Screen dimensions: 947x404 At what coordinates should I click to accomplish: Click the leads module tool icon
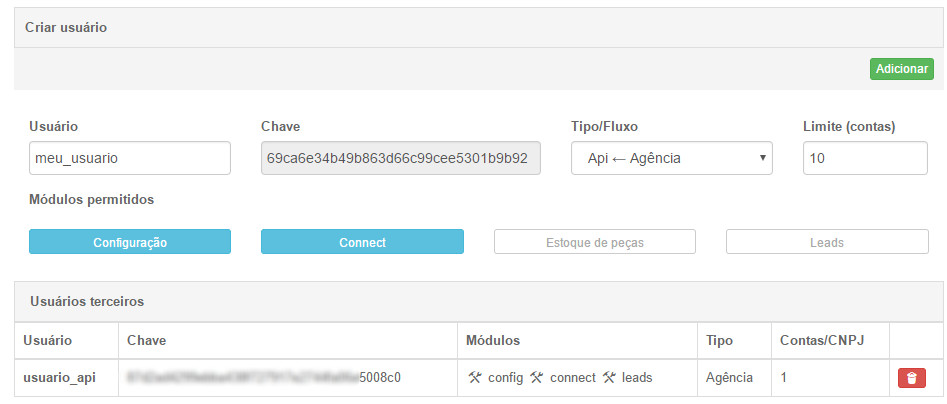click(x=608, y=377)
